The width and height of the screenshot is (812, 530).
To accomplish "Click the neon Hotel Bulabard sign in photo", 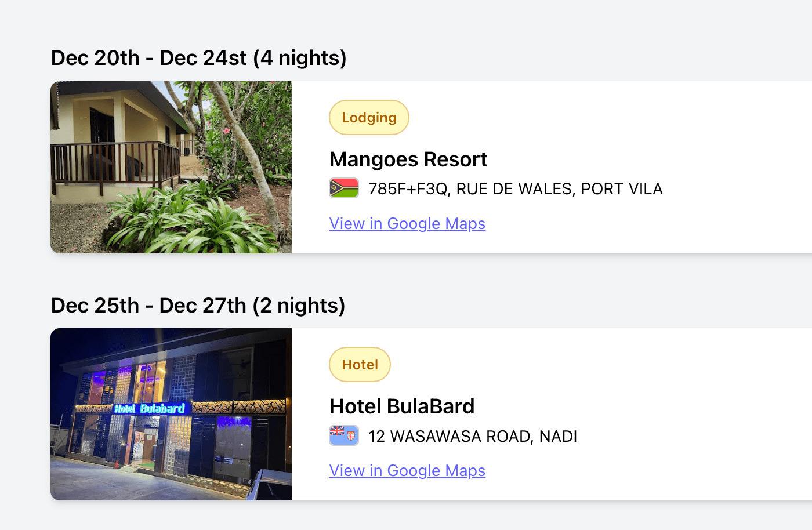I will coord(150,408).
